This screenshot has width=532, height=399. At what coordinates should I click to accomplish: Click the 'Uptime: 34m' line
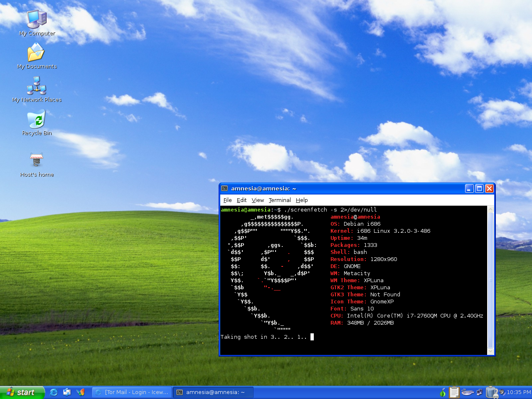(349, 238)
